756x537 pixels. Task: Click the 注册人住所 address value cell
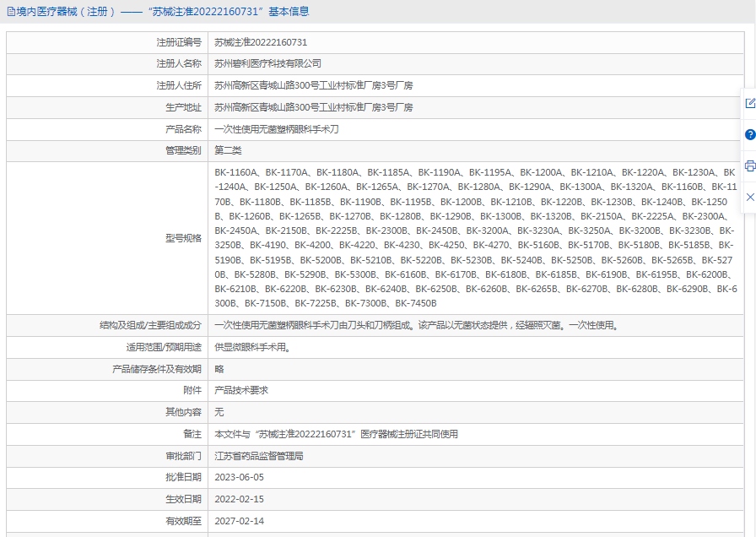coord(313,86)
